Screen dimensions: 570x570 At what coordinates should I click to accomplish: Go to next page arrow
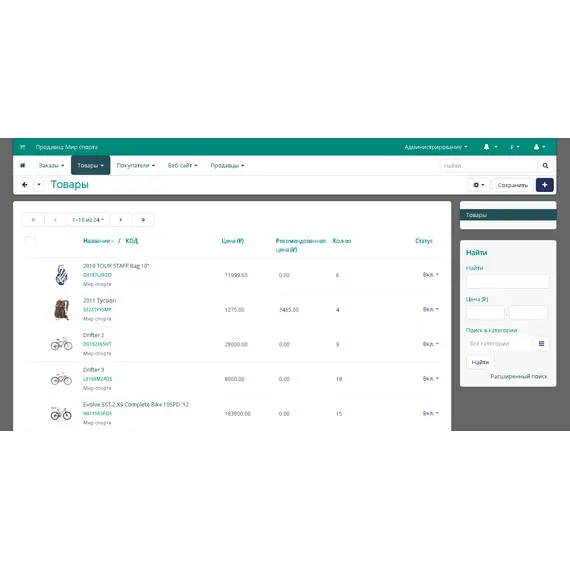click(x=121, y=220)
